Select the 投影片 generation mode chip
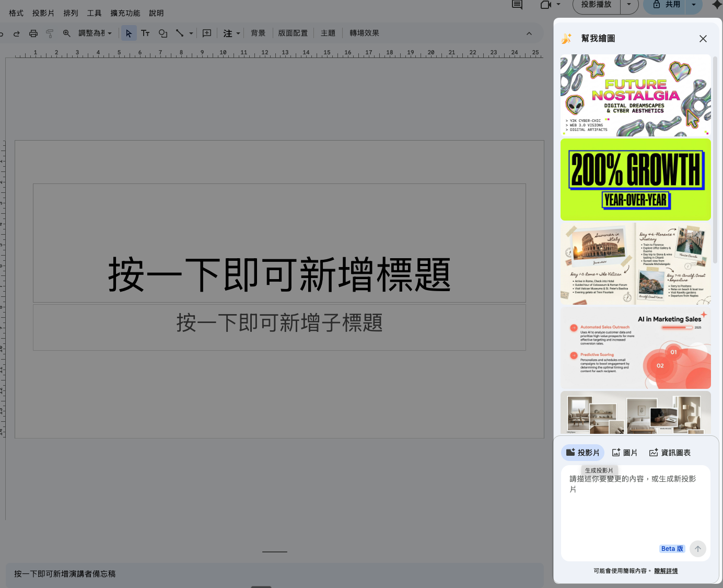Viewport: 723px width, 588px height. [582, 453]
